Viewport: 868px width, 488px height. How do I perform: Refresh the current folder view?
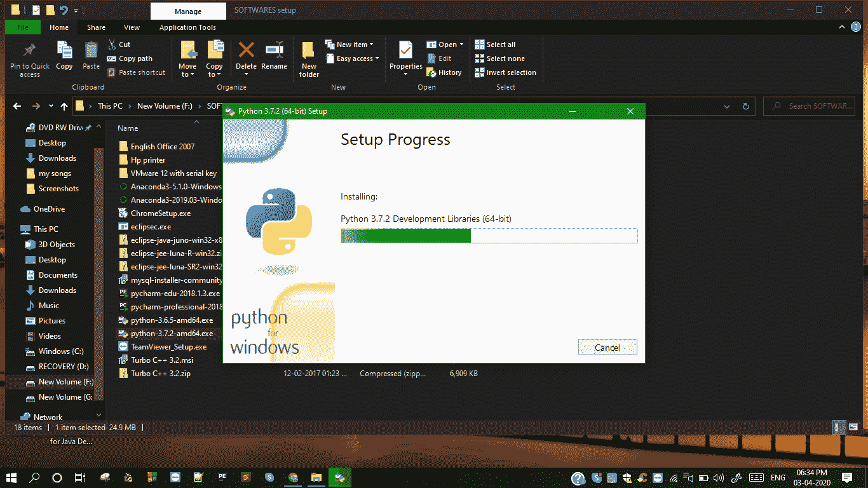pos(746,106)
